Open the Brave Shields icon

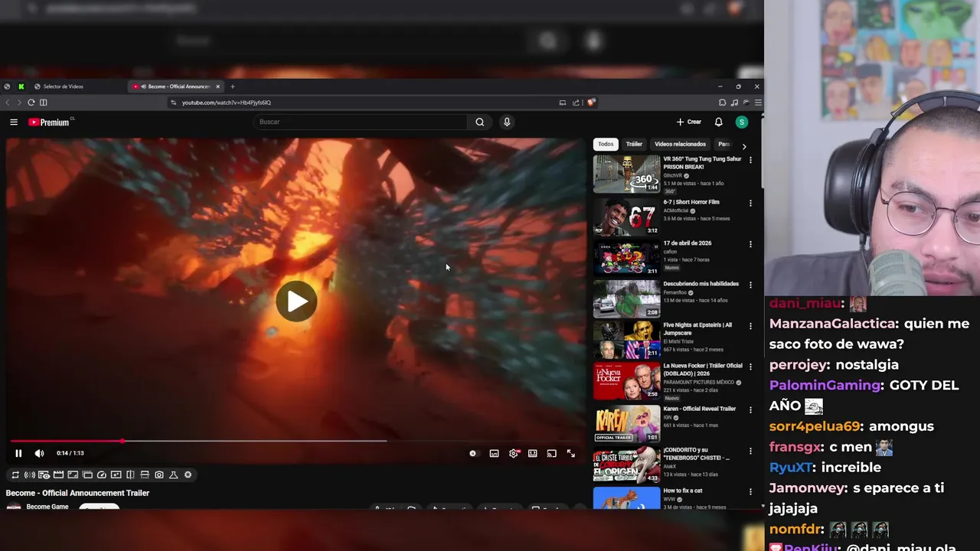coord(591,103)
